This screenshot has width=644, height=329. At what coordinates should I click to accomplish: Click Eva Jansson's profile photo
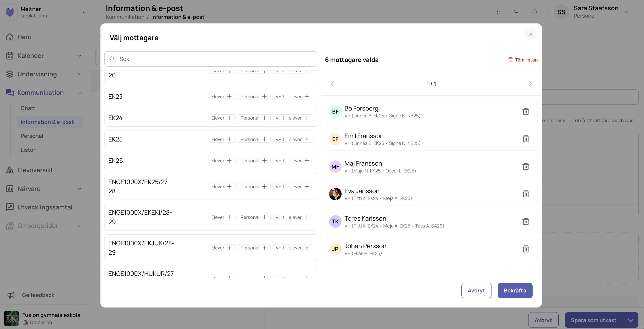pos(335,194)
